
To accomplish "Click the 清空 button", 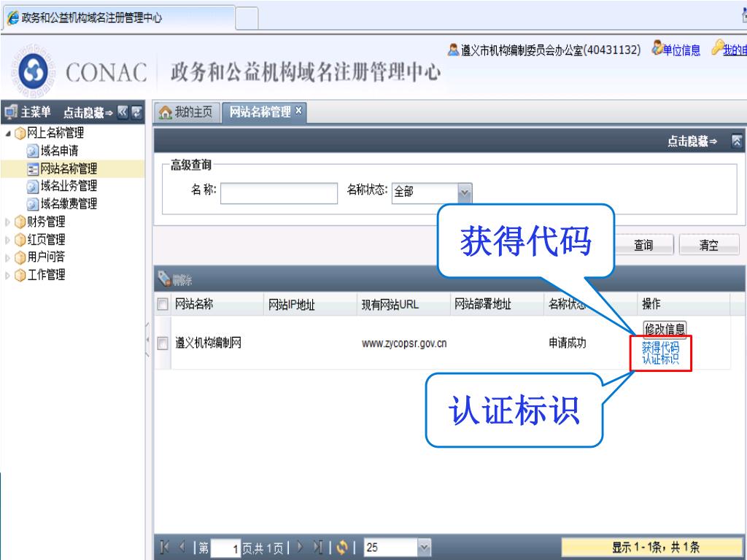I will (708, 245).
